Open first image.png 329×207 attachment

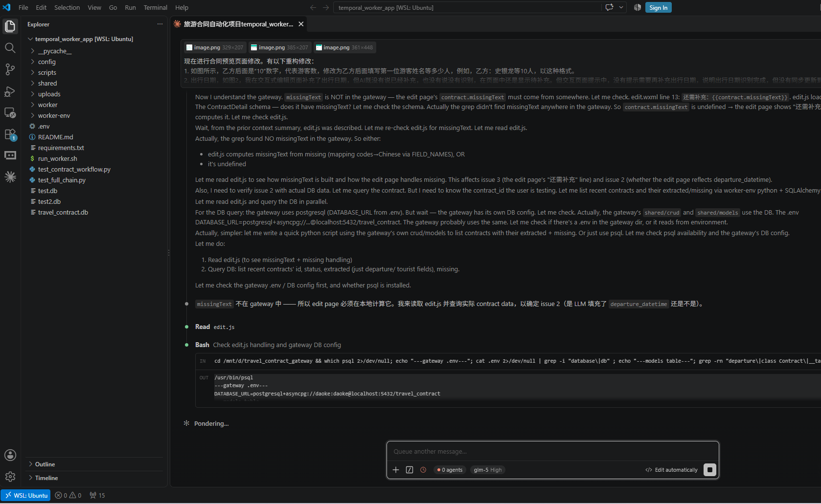click(215, 47)
